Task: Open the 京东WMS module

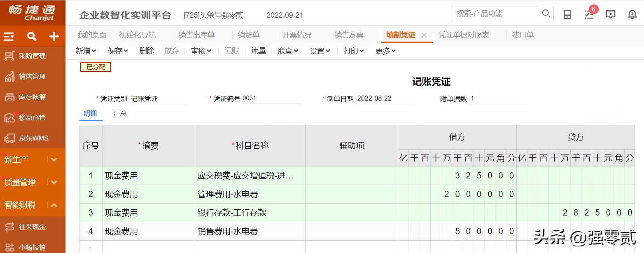Action: click(x=33, y=138)
